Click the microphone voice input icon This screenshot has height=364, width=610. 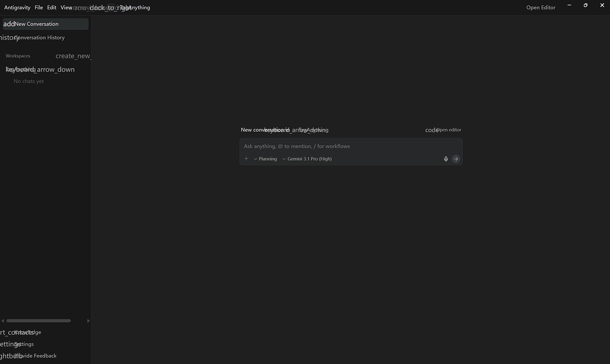[x=446, y=158]
